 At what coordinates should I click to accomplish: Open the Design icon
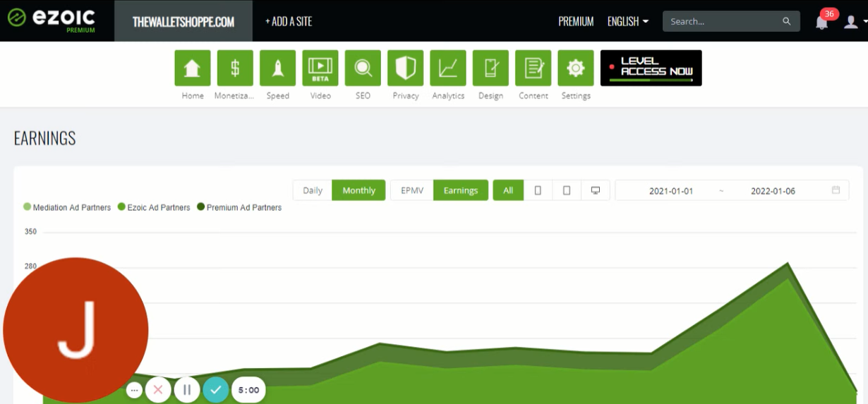click(490, 68)
